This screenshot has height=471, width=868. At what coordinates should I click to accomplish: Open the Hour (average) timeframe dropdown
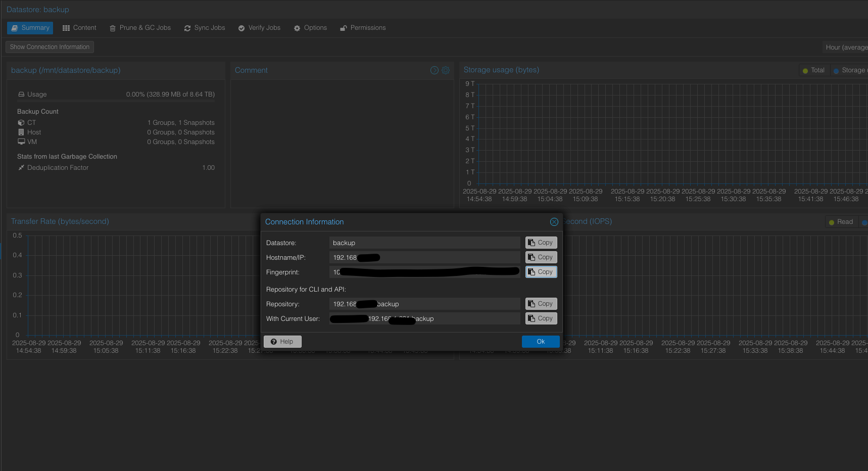[x=845, y=48]
